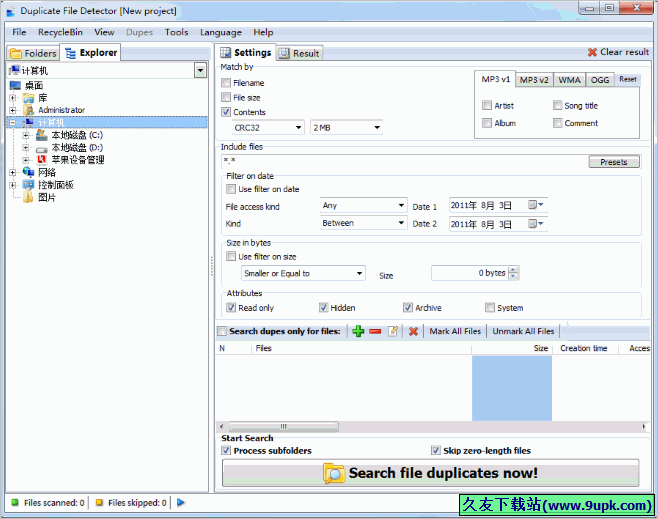Open Date 2 calendar picker icon

[535, 224]
